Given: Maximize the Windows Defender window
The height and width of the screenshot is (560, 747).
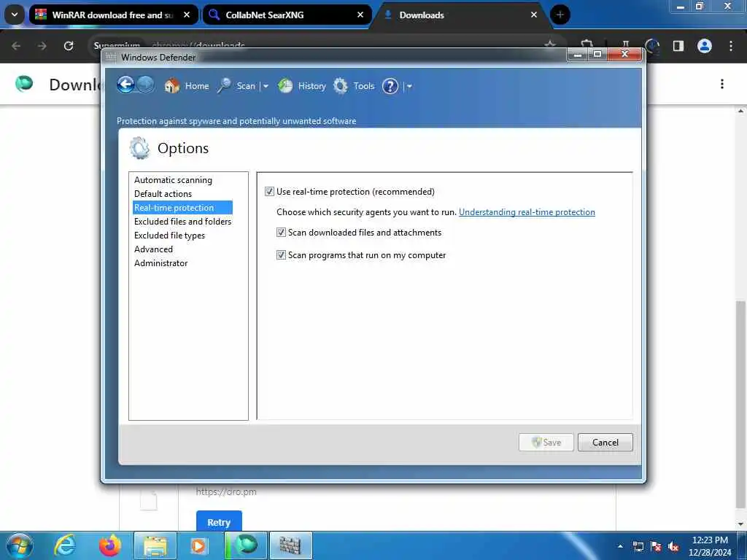Looking at the screenshot, I should click(x=597, y=54).
